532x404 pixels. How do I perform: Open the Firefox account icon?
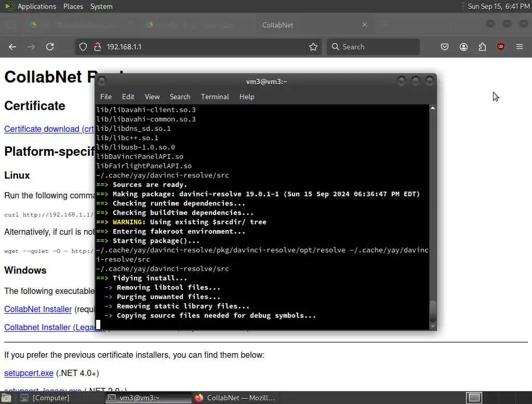point(463,47)
